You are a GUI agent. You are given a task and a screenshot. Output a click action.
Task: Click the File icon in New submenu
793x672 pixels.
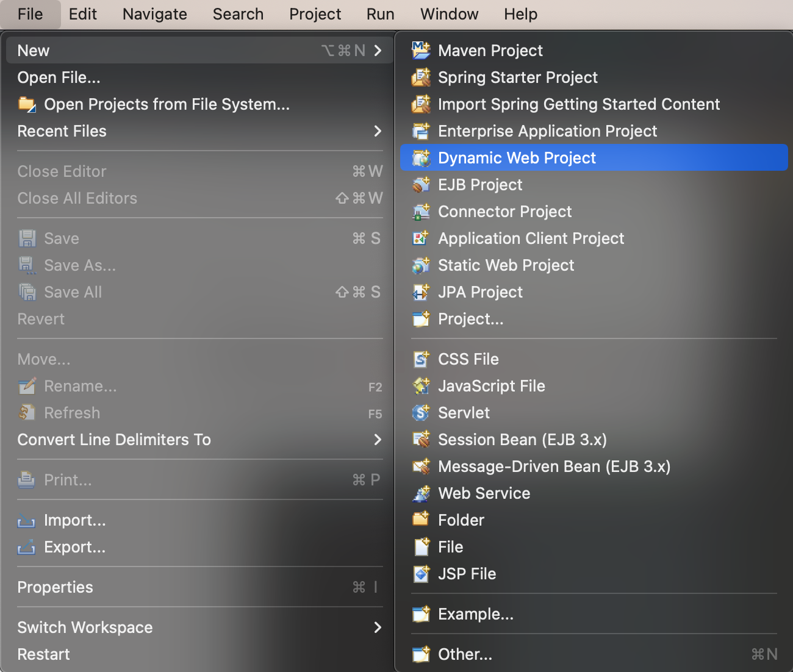421,546
